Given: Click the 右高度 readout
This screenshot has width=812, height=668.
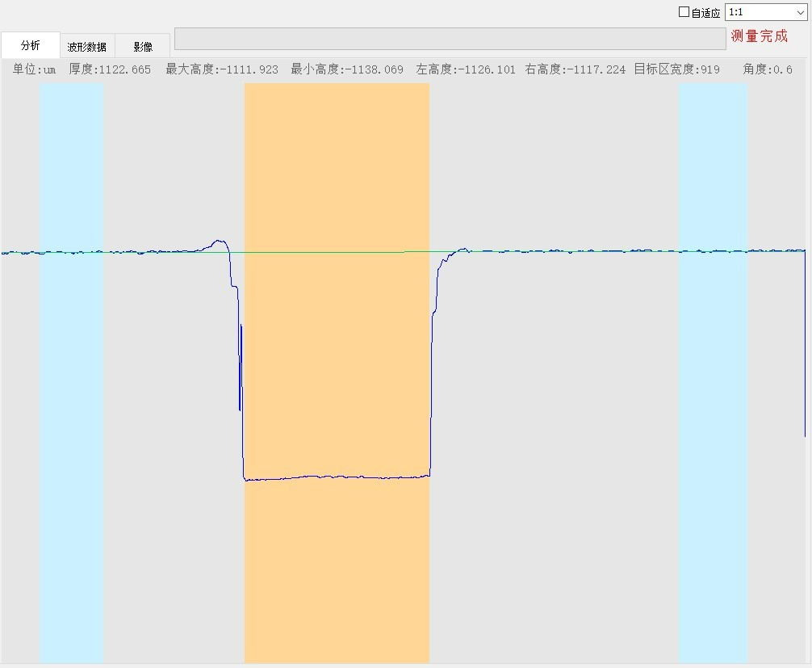Looking at the screenshot, I should tap(575, 69).
